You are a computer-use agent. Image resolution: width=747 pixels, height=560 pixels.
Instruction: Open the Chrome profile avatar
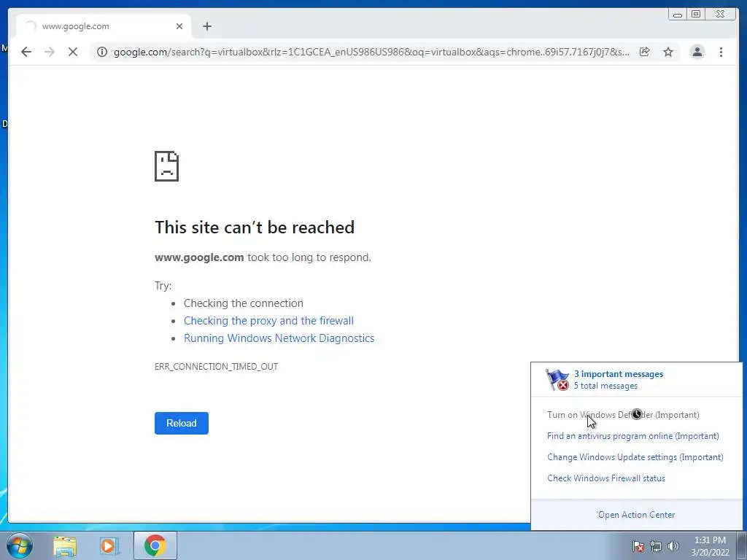click(x=697, y=52)
